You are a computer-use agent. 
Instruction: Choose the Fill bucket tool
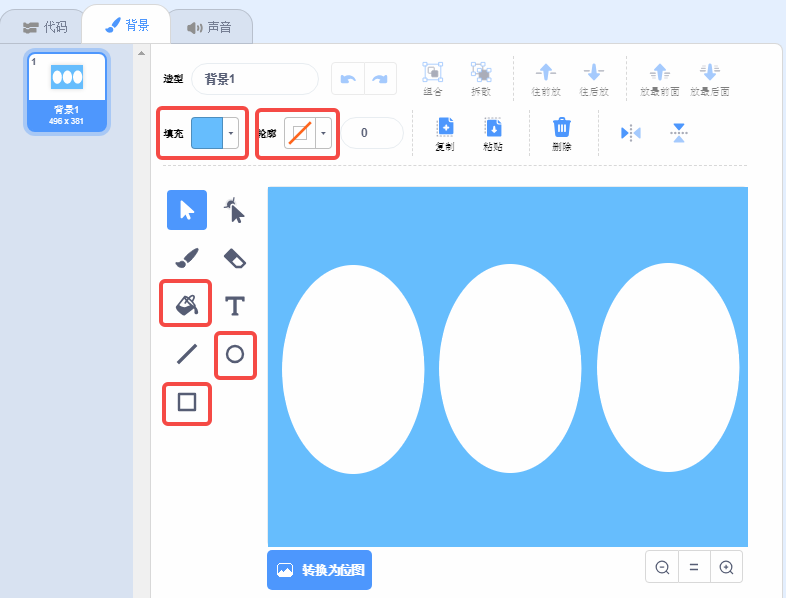click(186, 304)
